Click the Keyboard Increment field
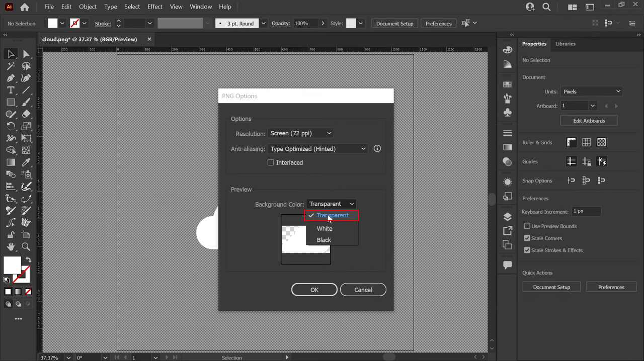The width and height of the screenshot is (644, 361). 586,211
